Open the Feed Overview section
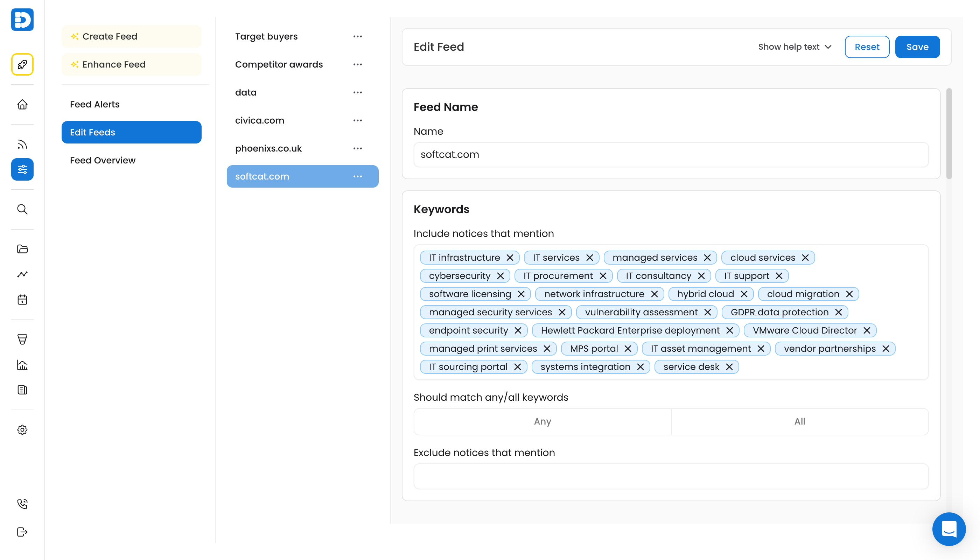 (103, 160)
